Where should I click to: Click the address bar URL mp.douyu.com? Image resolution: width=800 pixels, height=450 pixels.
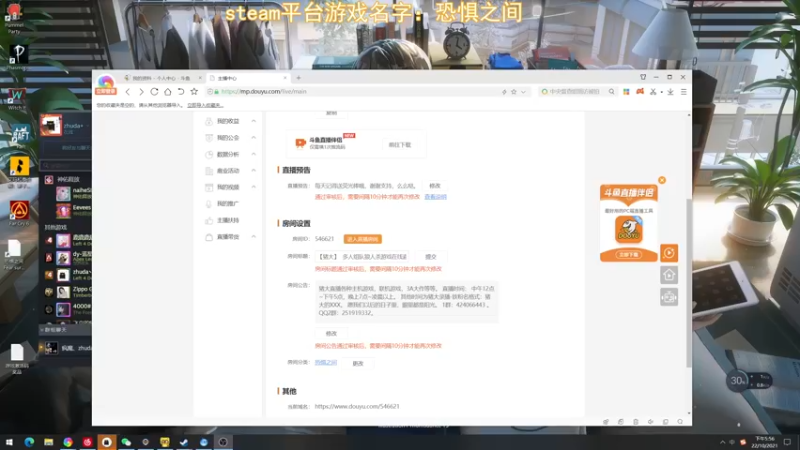tap(264, 92)
